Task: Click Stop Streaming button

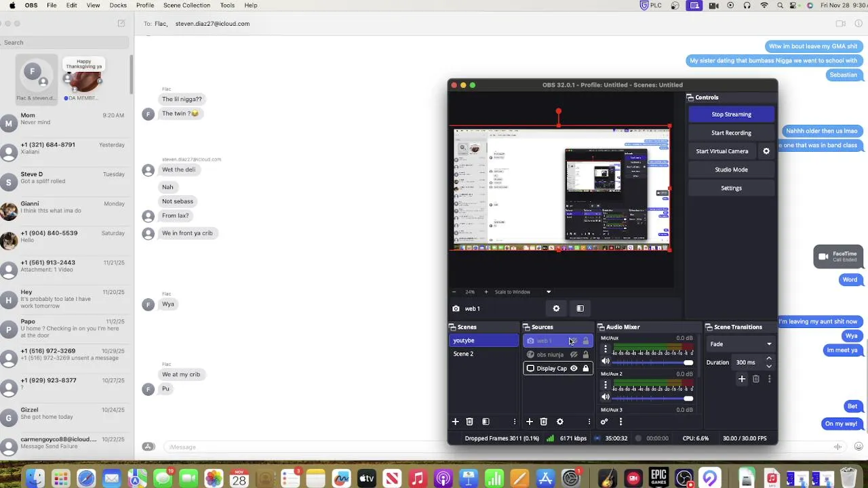Action: tap(731, 115)
